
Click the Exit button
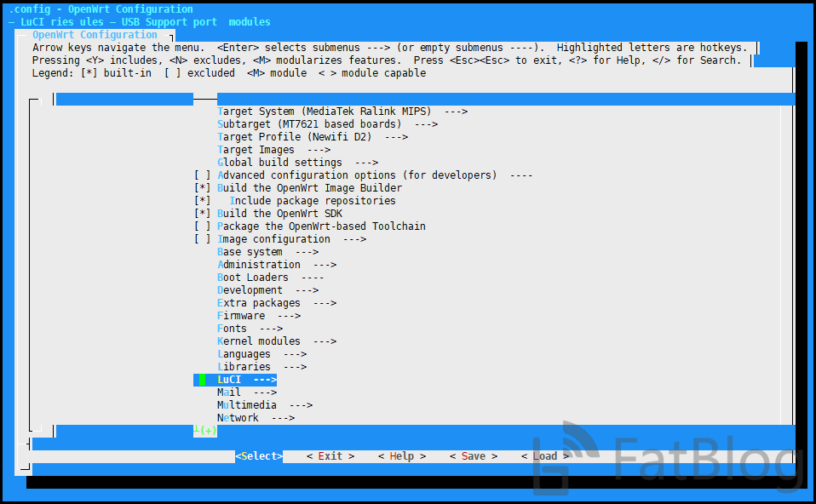point(330,456)
